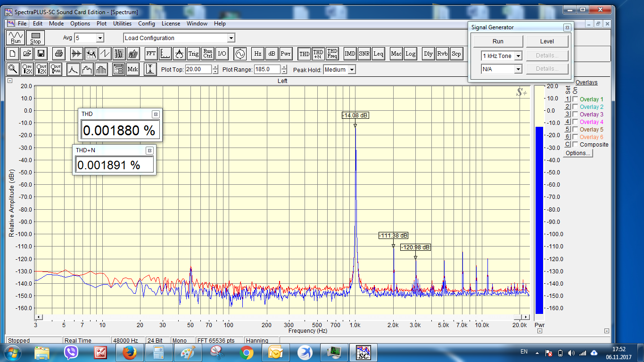
Task: Click the Run analyzer button
Action: (x=15, y=38)
